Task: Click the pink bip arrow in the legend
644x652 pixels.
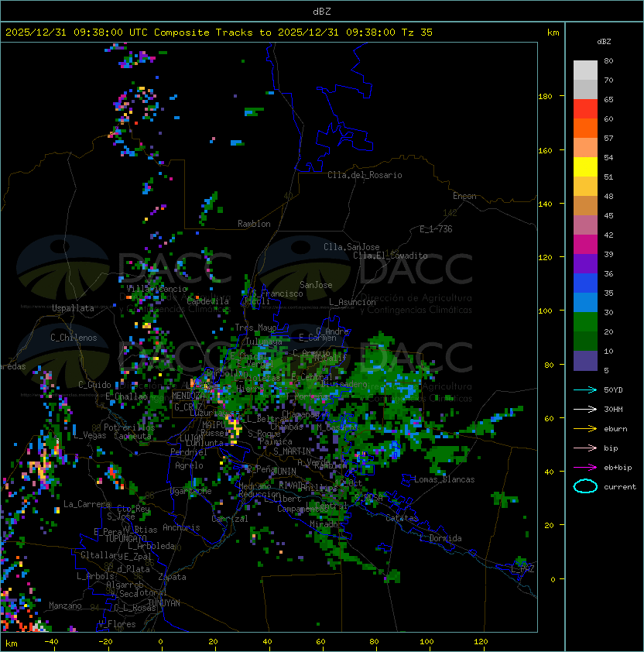Action: click(x=585, y=448)
